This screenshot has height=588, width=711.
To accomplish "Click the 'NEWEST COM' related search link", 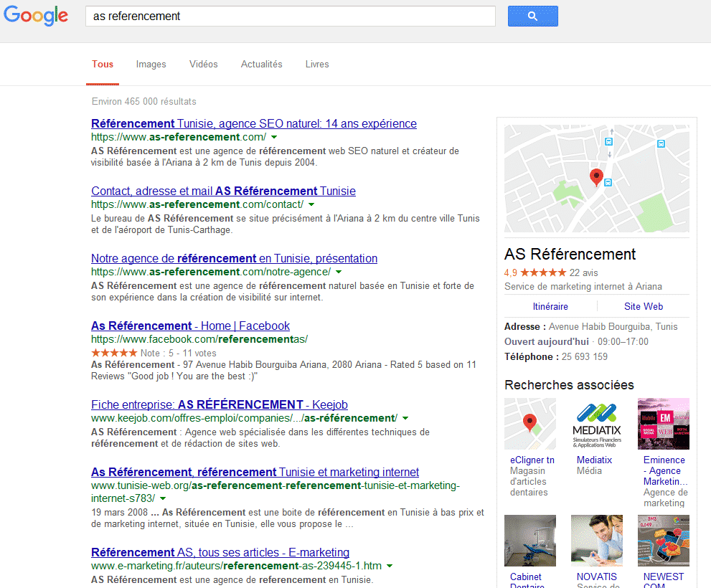I will click(664, 580).
